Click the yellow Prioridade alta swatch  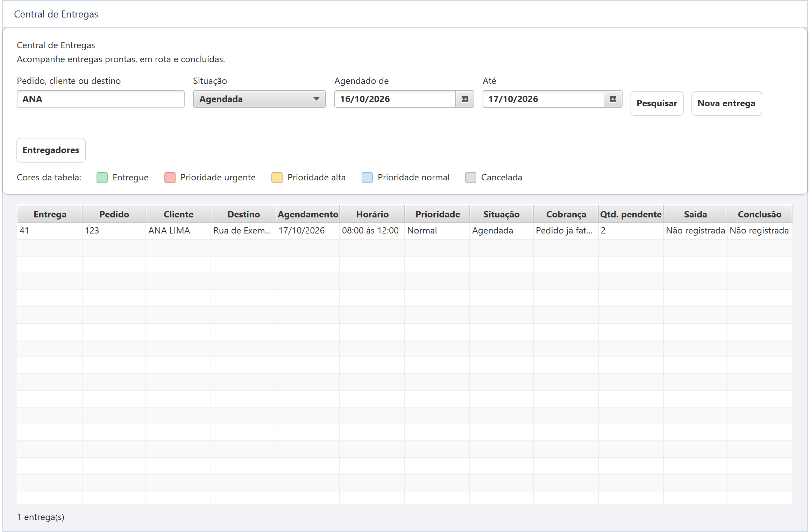277,178
